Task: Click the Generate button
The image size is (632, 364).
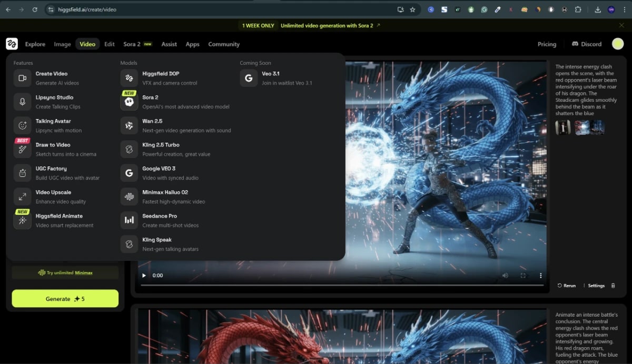Action: pos(65,299)
